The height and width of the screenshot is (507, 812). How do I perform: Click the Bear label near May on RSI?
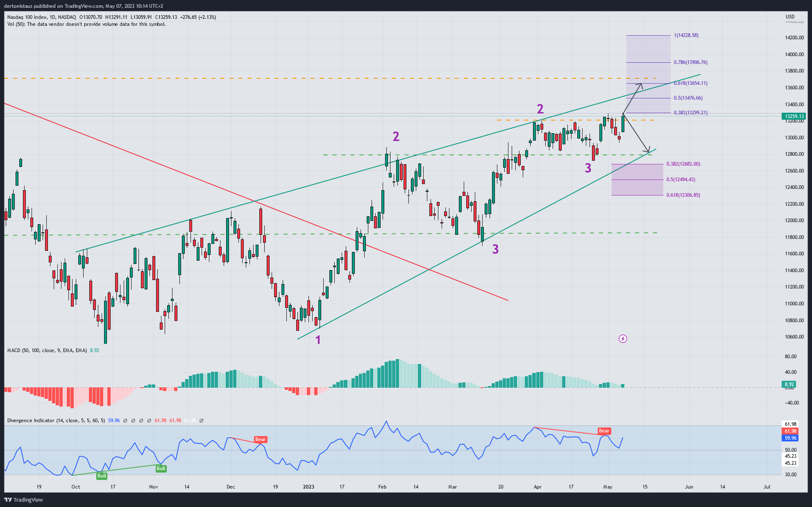(x=604, y=431)
